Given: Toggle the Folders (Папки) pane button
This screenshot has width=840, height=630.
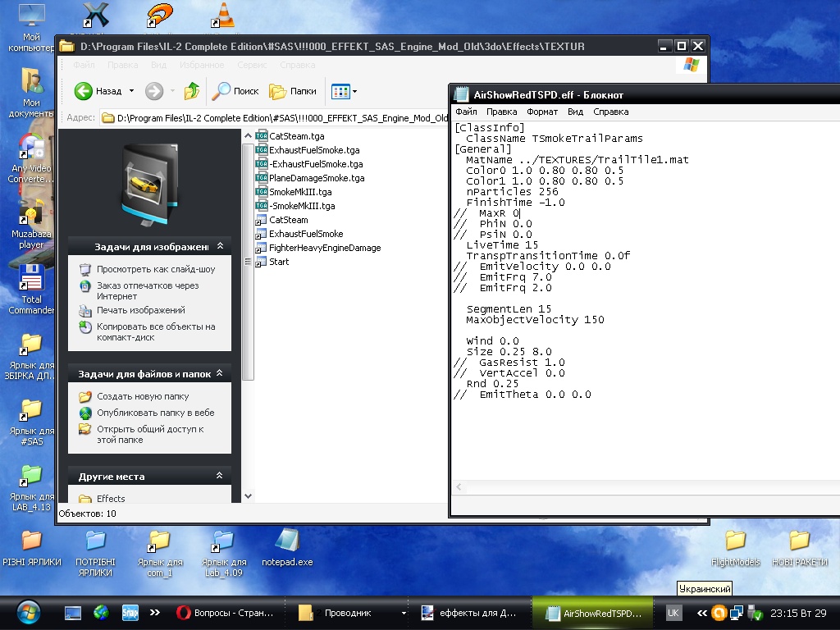Looking at the screenshot, I should (293, 91).
